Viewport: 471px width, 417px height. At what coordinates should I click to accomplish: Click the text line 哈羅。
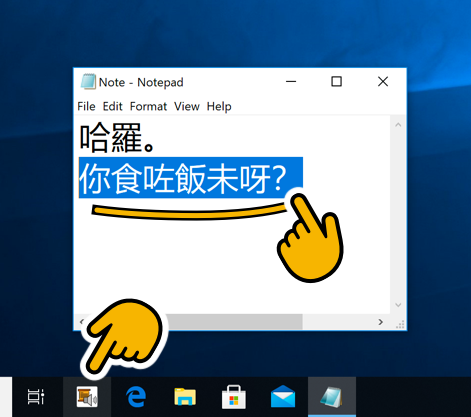point(117,138)
